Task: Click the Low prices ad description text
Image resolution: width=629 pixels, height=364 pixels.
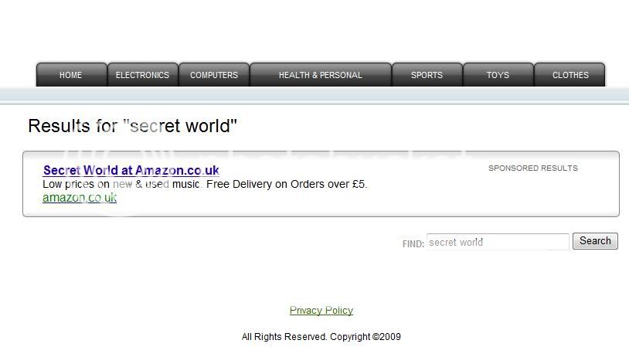Action: coord(205,184)
